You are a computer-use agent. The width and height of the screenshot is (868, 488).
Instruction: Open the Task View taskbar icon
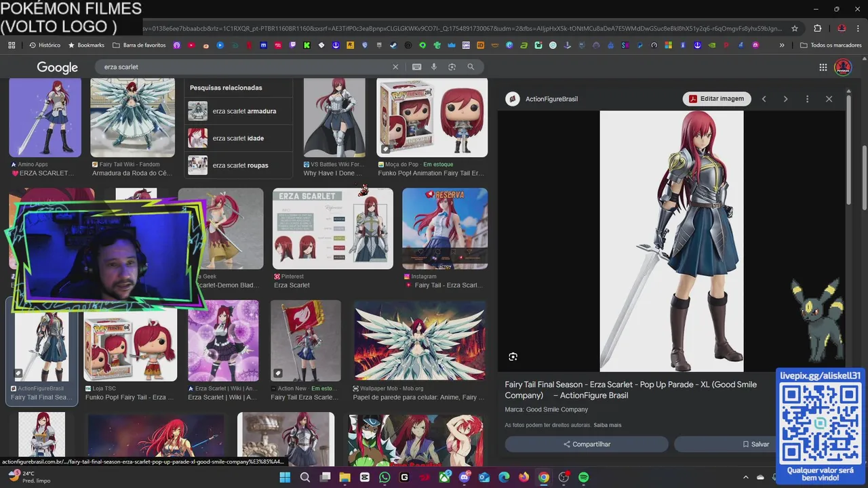click(325, 477)
